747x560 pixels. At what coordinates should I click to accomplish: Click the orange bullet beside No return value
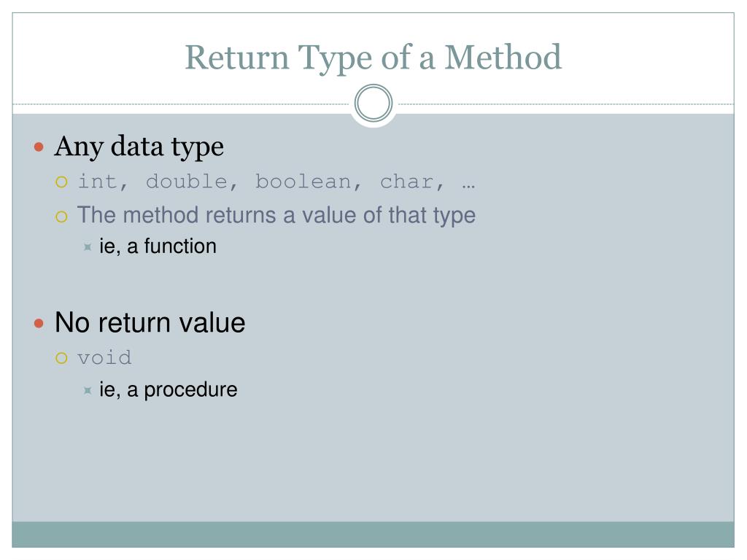tap(39, 324)
